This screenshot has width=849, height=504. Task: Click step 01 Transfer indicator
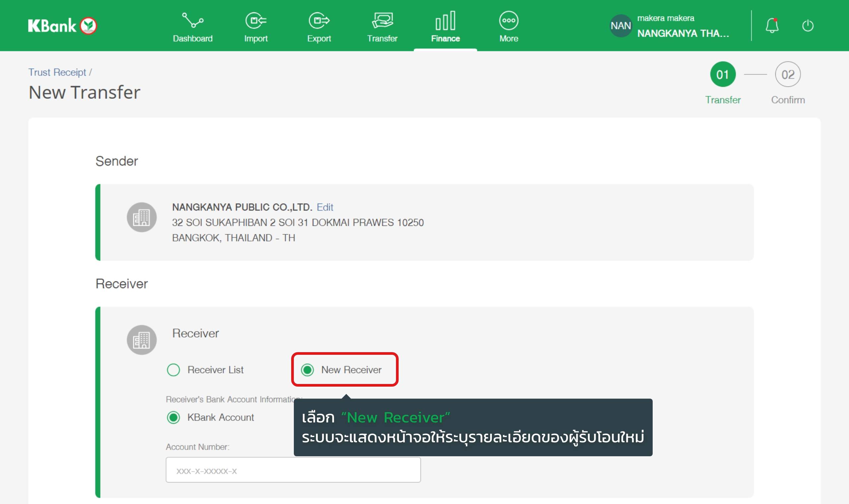[x=723, y=74]
